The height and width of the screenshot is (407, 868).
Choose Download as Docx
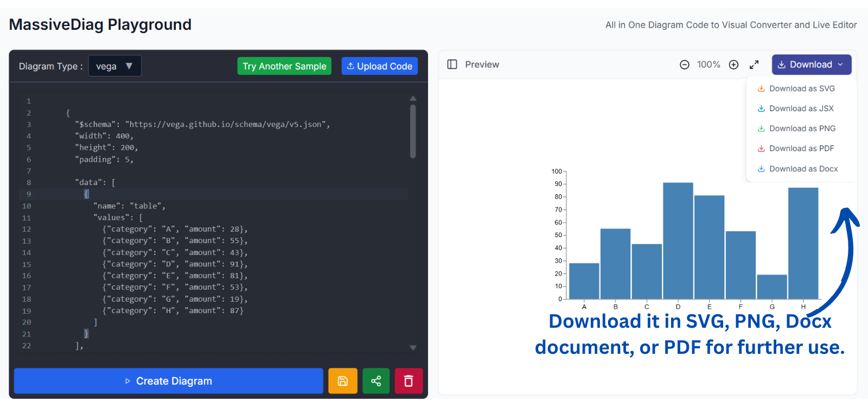(797, 169)
